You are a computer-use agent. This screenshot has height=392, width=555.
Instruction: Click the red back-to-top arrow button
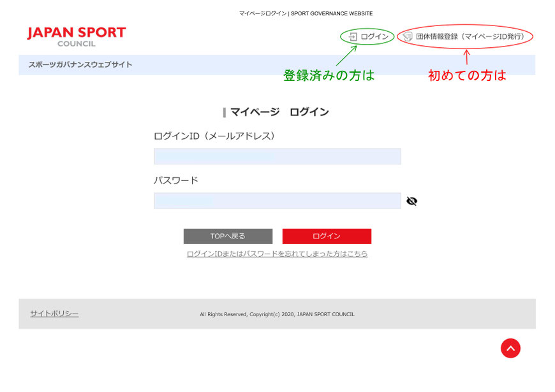(510, 348)
